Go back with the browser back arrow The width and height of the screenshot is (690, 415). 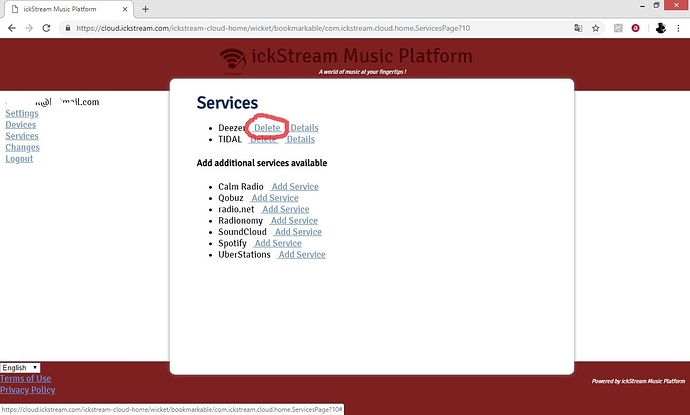tap(12, 28)
